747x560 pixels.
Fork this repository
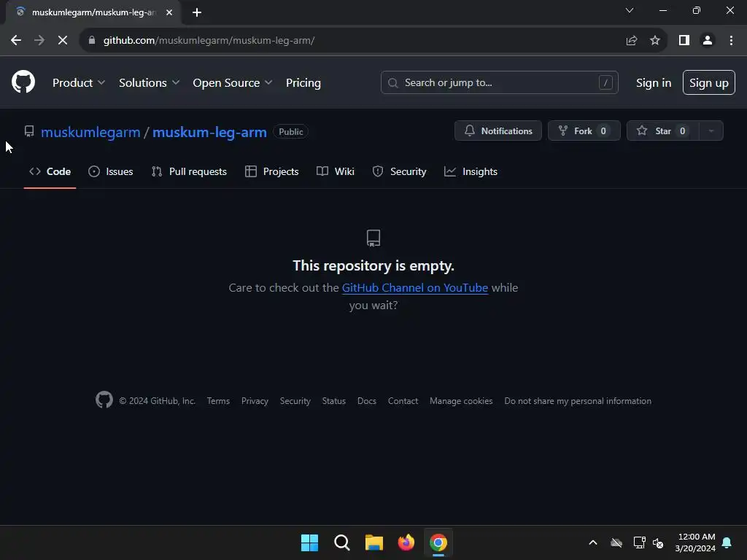(584, 131)
